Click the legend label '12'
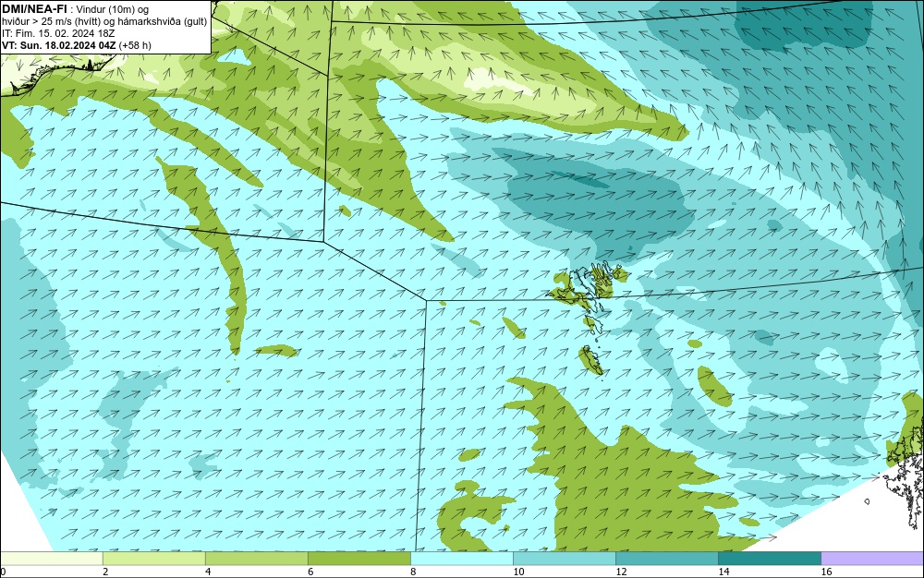 (x=621, y=572)
